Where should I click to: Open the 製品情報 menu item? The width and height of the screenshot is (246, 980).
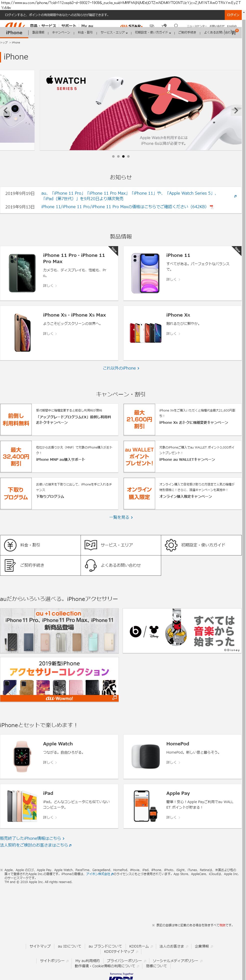tap(38, 33)
